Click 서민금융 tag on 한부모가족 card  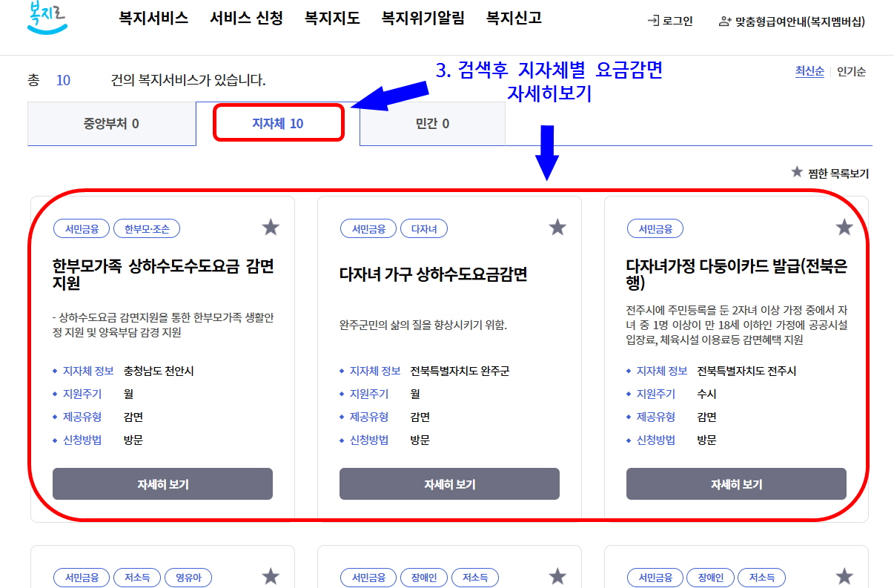click(82, 229)
